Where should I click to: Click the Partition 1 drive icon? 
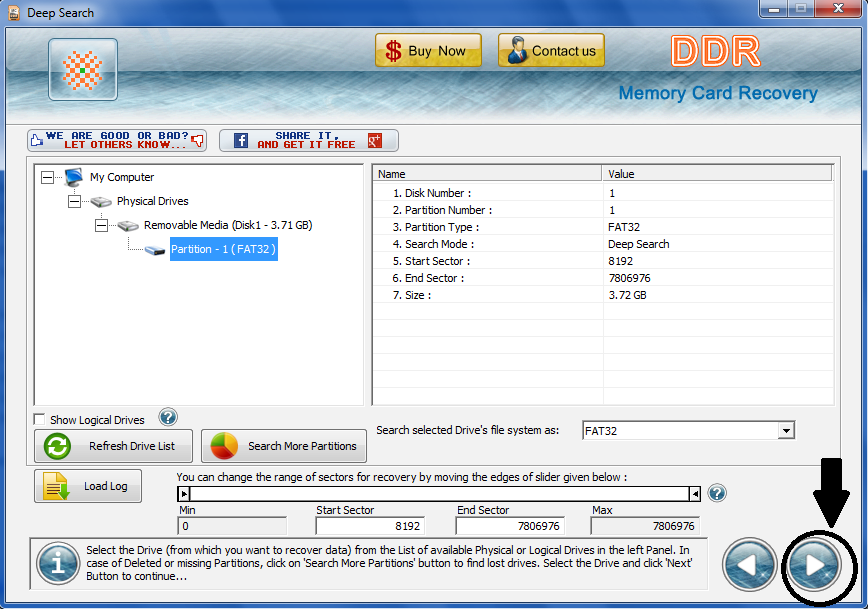154,251
